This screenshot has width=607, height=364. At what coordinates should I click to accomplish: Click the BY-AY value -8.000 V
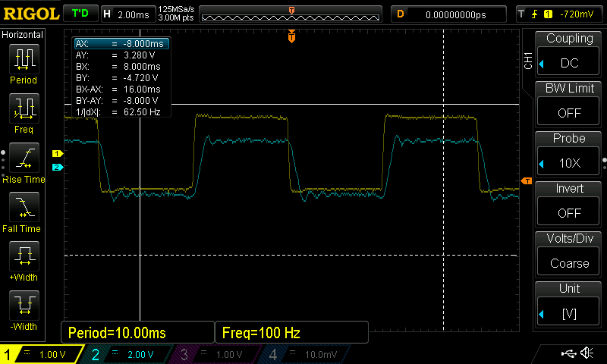coord(141,101)
